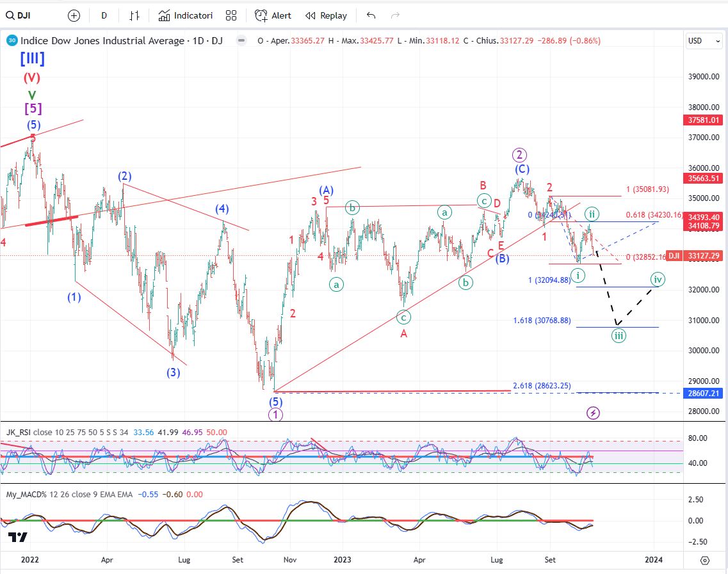This screenshot has height=574, width=728.
Task: Click the 2024 label on time axis
Action: 654,560
